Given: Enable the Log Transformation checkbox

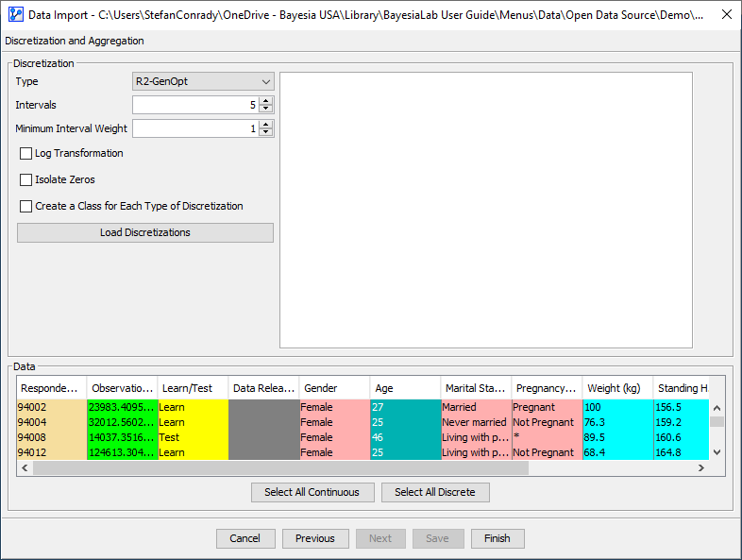Looking at the screenshot, I should tap(26, 153).
